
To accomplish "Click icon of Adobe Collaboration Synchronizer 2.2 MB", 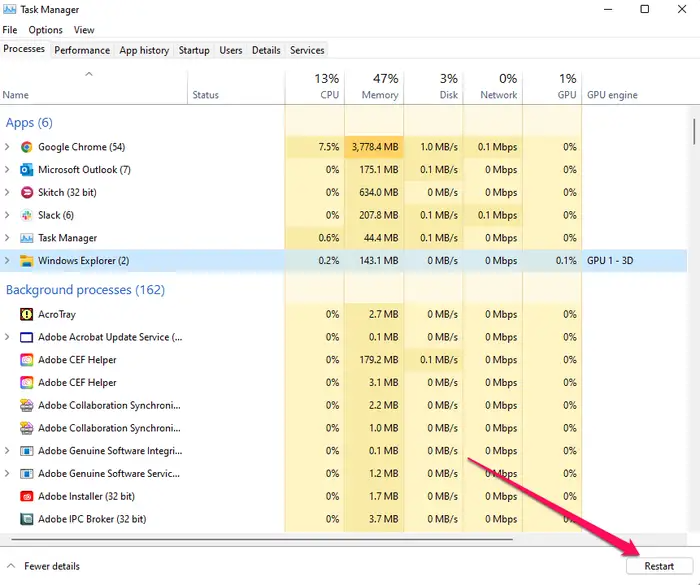I will (26, 405).
